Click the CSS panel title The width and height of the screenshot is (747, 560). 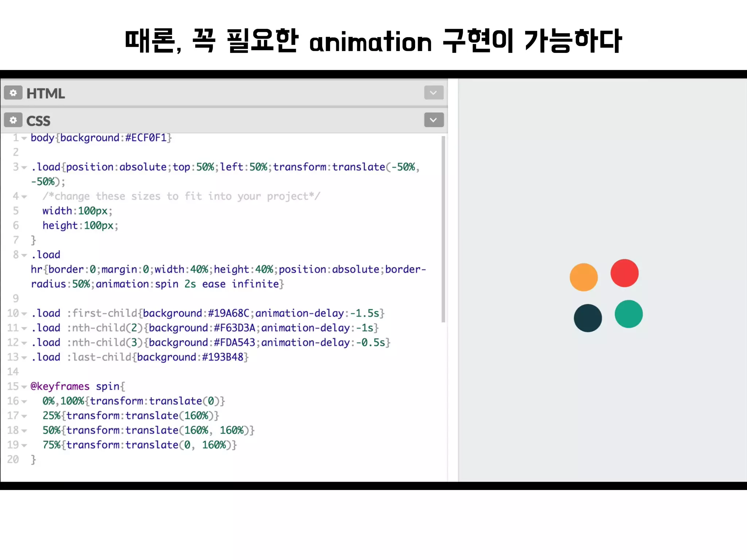point(38,121)
